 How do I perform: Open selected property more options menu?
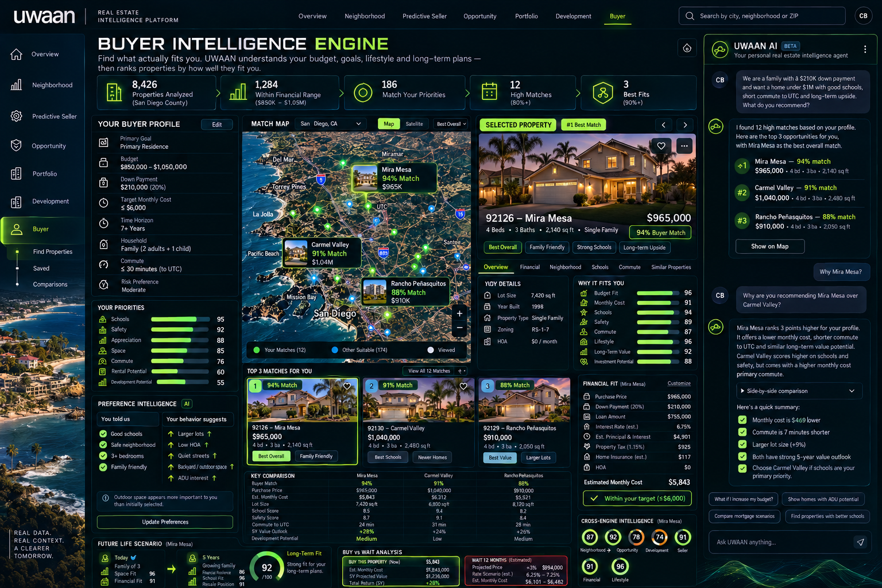point(684,146)
